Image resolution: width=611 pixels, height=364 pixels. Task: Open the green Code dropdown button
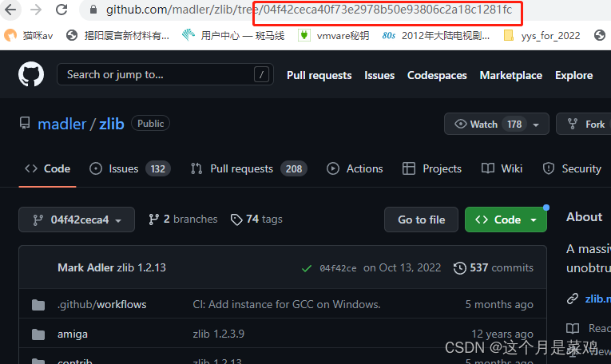click(x=506, y=220)
